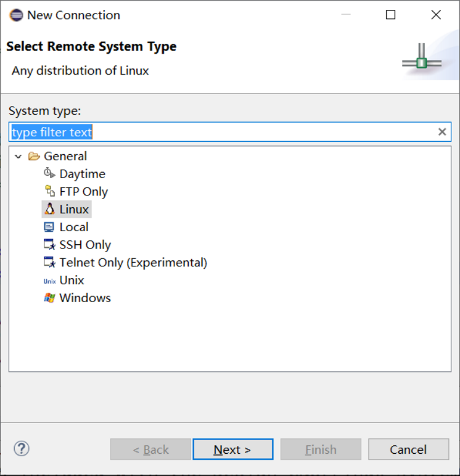Click the Eclipse logo in title bar

[16, 15]
